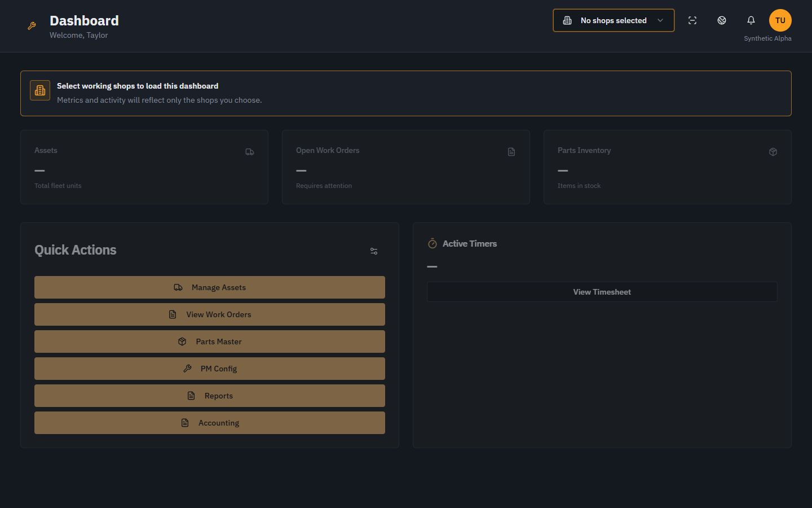Screen dimensions: 812x508
Task: Click View Timesheet button
Action: (x=602, y=292)
